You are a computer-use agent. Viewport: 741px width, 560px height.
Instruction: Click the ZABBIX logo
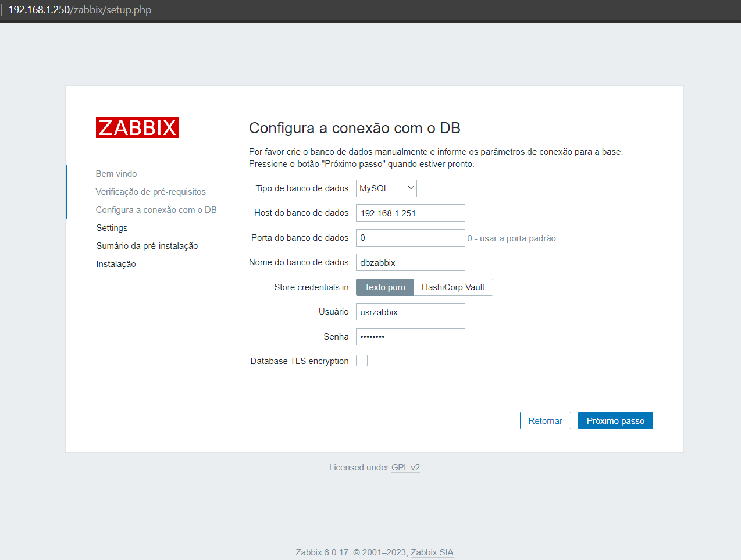pos(137,127)
